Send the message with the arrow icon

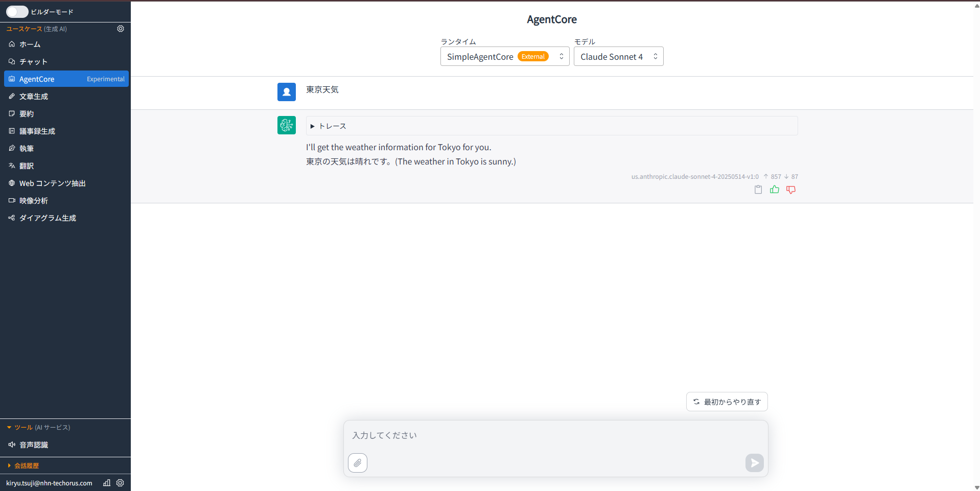point(754,463)
